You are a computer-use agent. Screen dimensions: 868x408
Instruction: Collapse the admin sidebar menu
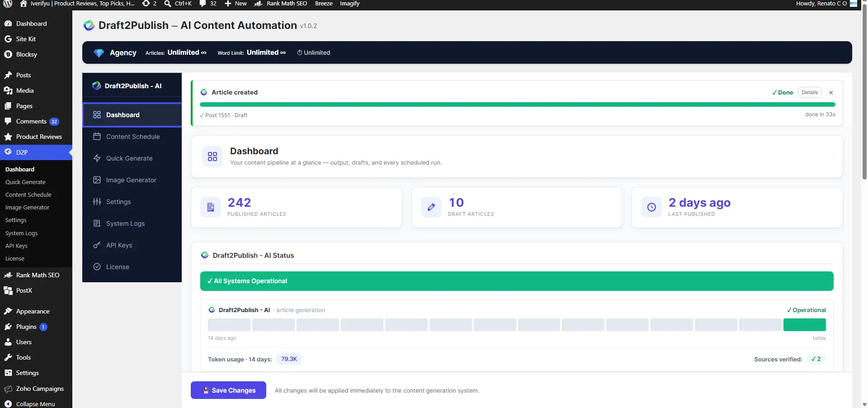coord(36,403)
